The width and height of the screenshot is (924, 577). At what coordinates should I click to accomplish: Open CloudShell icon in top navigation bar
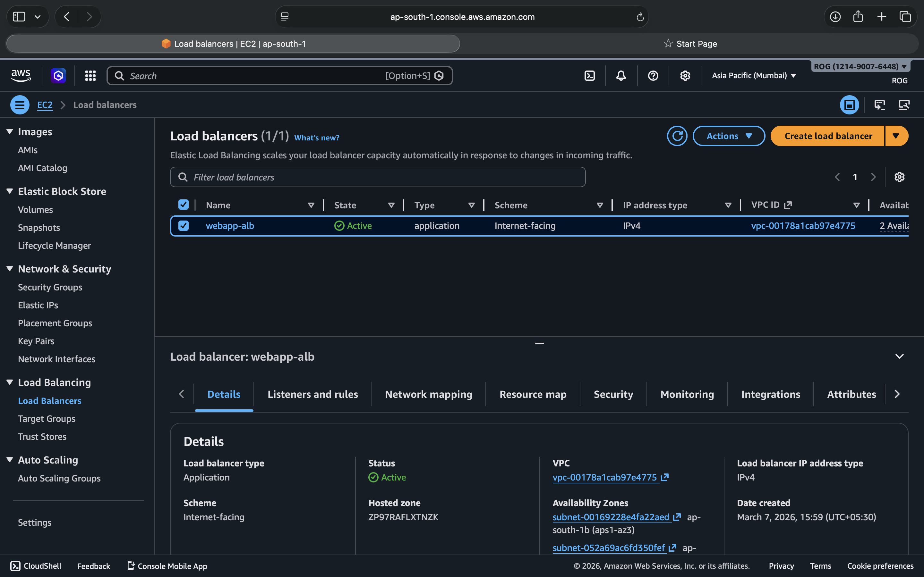click(589, 76)
